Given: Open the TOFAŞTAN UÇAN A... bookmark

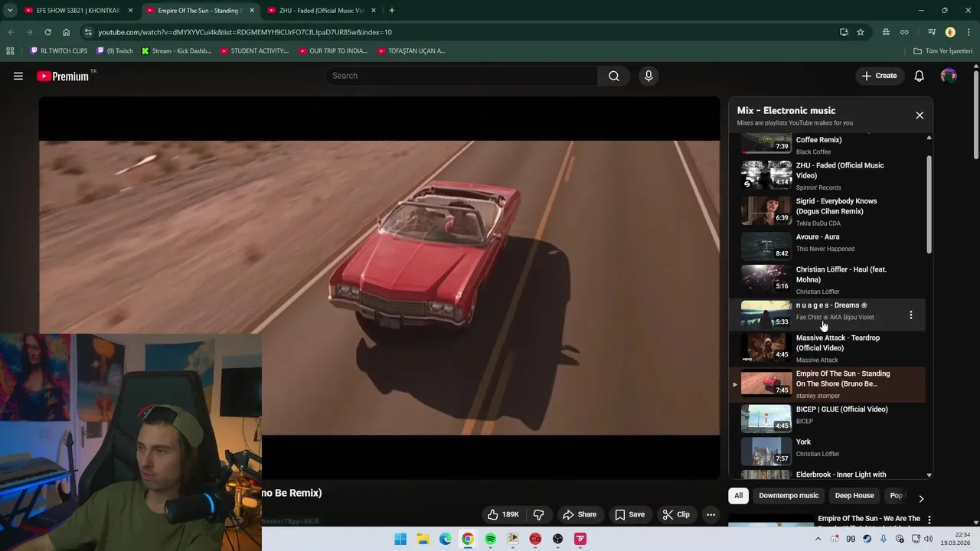Looking at the screenshot, I should point(411,51).
